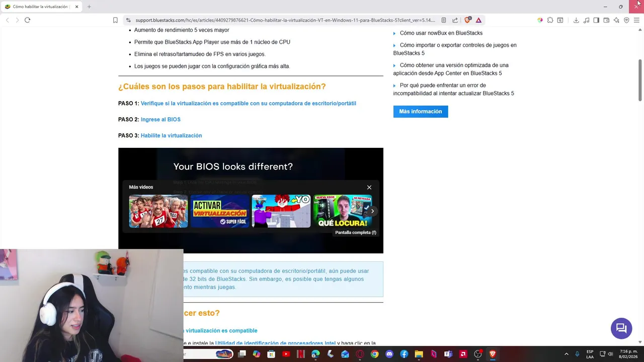The image size is (644, 362).
Task: Go back using the browser back arrow
Action: [x=7, y=20]
